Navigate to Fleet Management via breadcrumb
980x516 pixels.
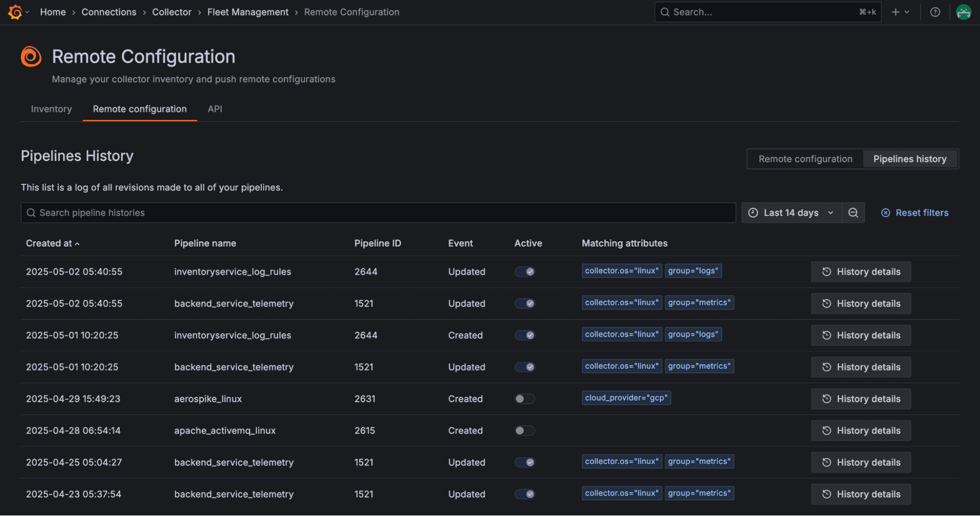(x=248, y=12)
